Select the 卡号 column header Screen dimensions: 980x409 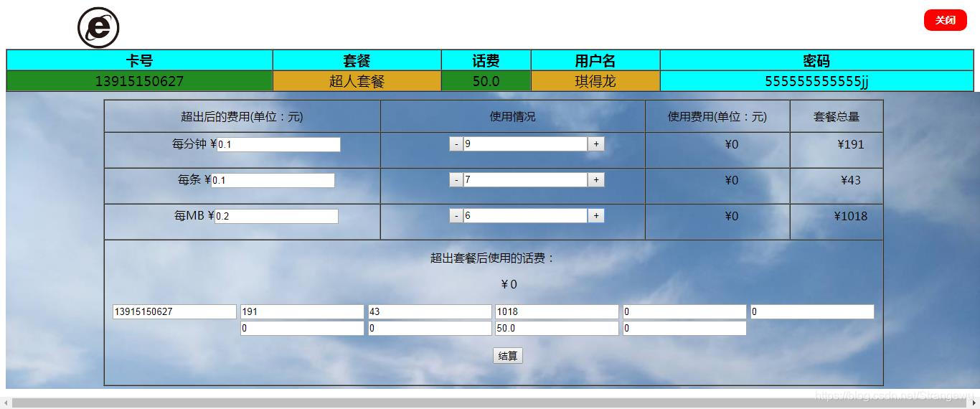(139, 61)
